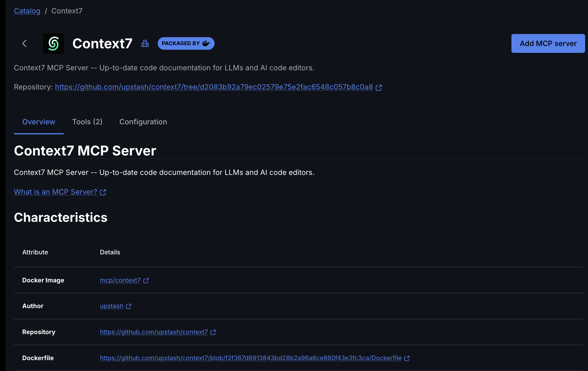Click the Packaged By Docker badge
Image resolution: width=588 pixels, height=371 pixels.
(x=186, y=43)
